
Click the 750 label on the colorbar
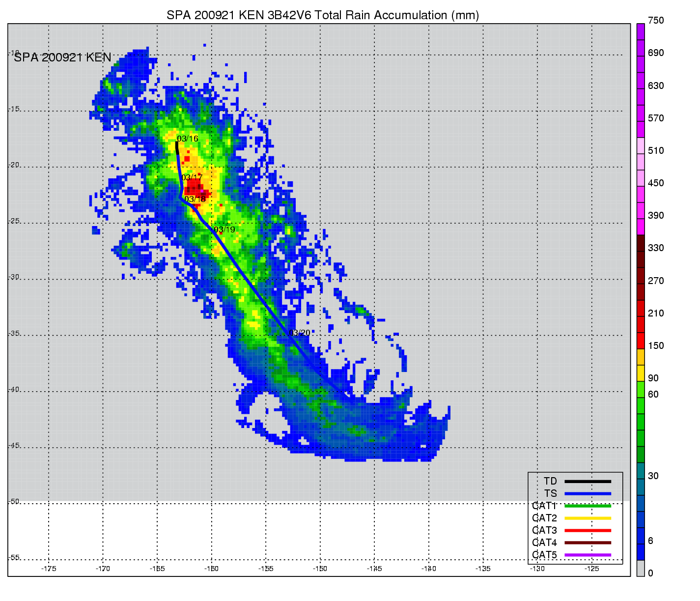tap(656, 21)
